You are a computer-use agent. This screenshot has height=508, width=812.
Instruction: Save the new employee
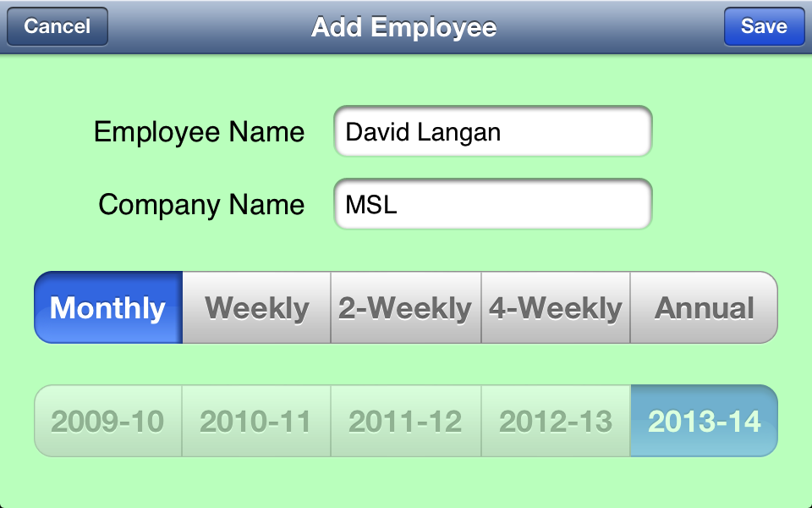coord(764,26)
